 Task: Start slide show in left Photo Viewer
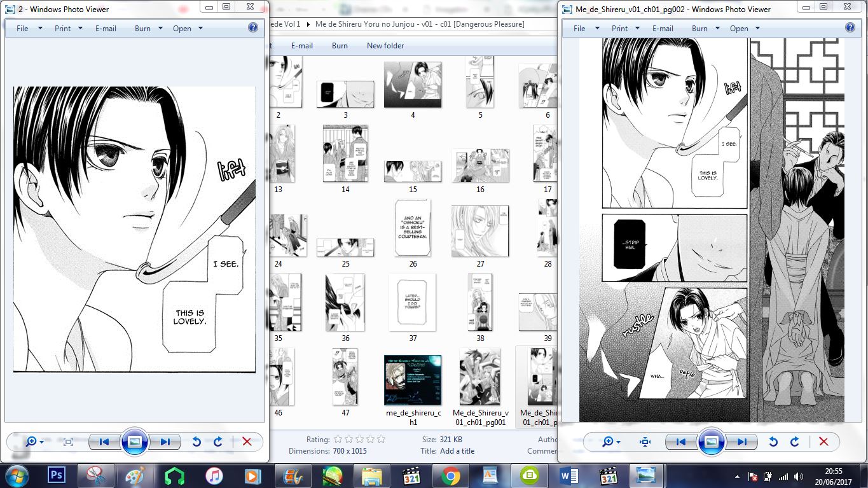click(135, 442)
